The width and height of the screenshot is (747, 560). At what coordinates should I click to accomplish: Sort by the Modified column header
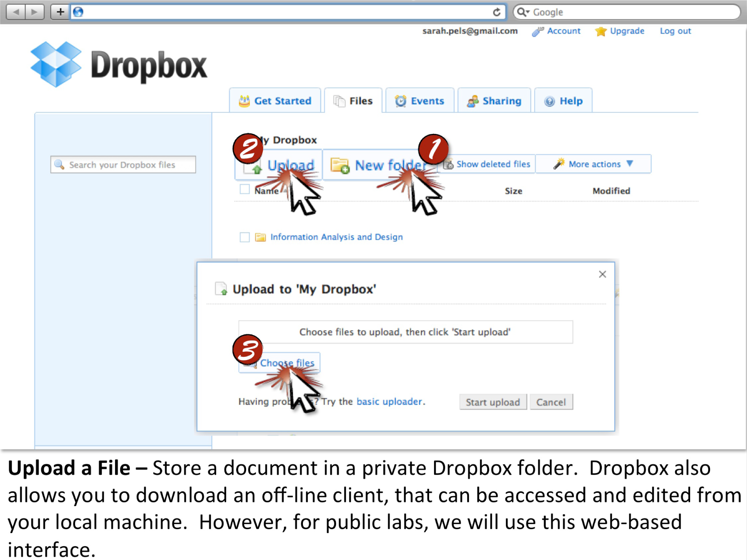click(x=611, y=191)
